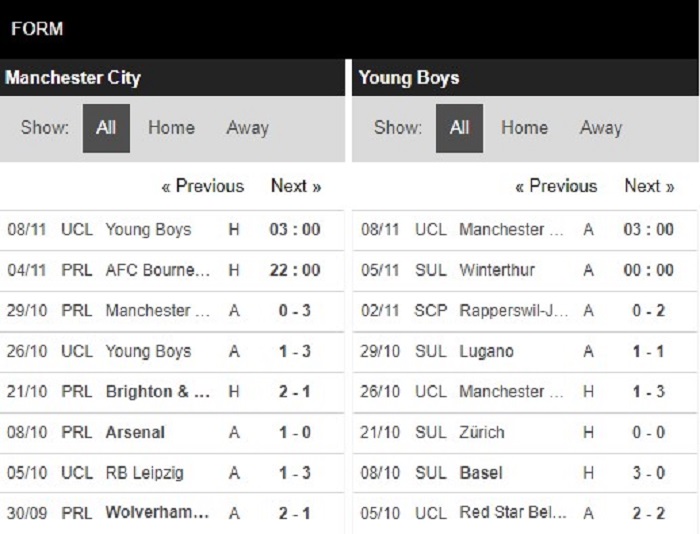Viewport: 700px width, 534px height.
Task: Show Manchester City Away matches only
Action: coord(247,128)
